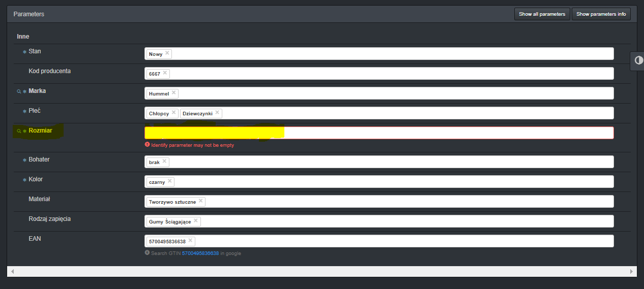644x289 pixels.
Task: Open the GTIN 5700495836638 Google link
Action: pyautogui.click(x=200, y=253)
